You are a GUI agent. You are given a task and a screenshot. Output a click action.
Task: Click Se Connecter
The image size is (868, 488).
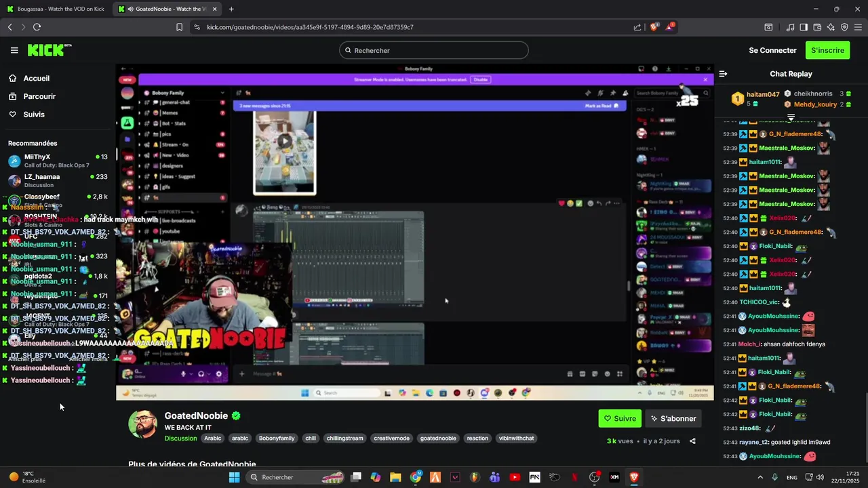[772, 50]
